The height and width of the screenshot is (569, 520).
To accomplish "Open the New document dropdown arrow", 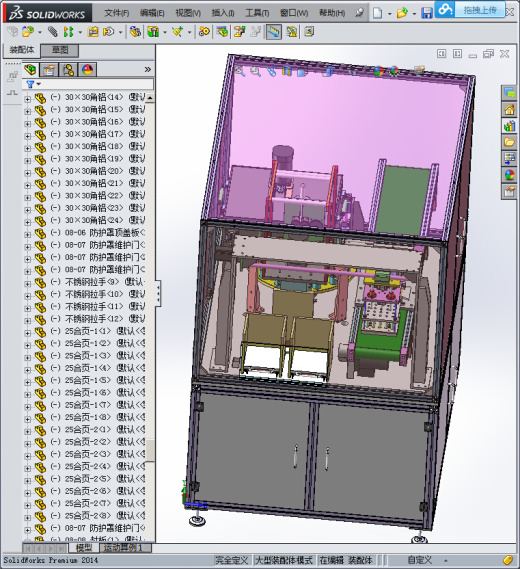I will 389,14.
